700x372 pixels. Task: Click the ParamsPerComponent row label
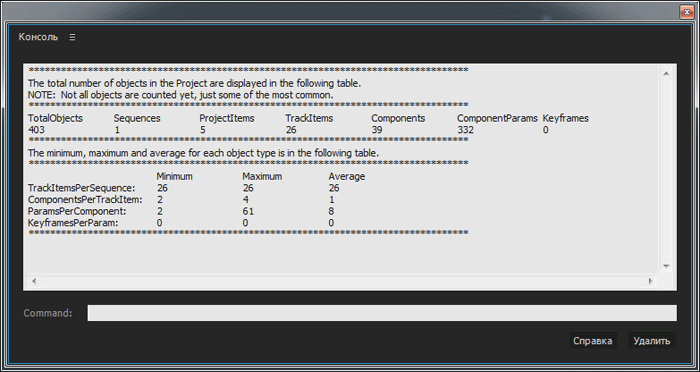tap(77, 211)
